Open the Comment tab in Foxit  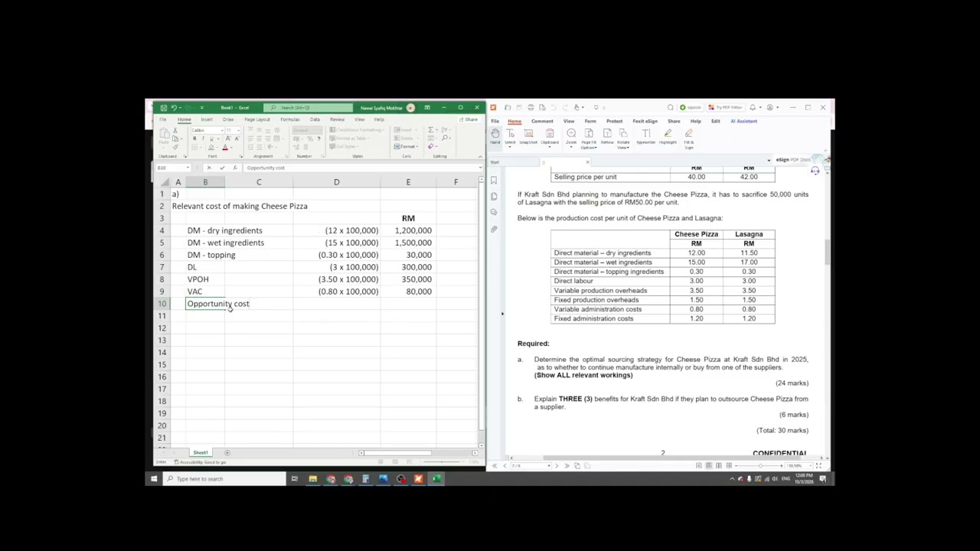point(542,121)
